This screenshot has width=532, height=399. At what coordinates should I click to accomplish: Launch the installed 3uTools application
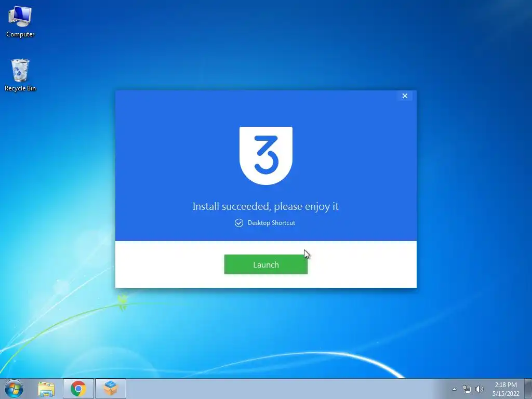265,264
